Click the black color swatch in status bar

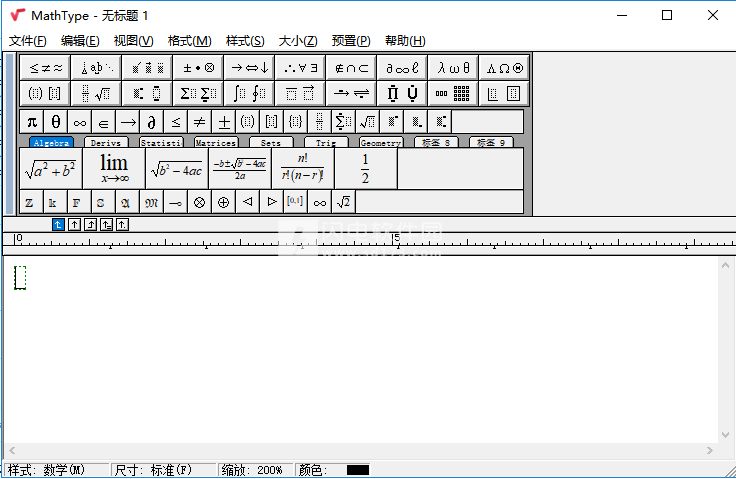tap(358, 470)
